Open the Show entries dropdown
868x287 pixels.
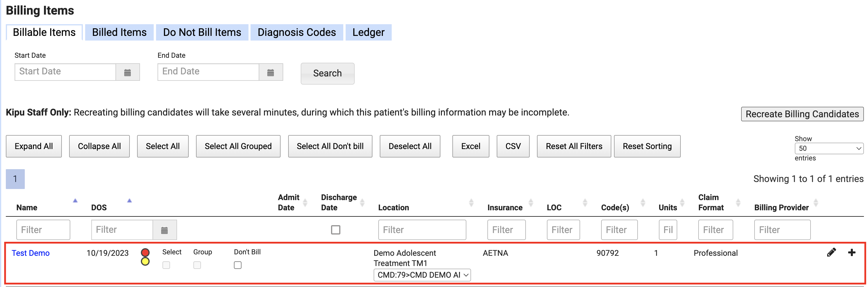pyautogui.click(x=829, y=148)
